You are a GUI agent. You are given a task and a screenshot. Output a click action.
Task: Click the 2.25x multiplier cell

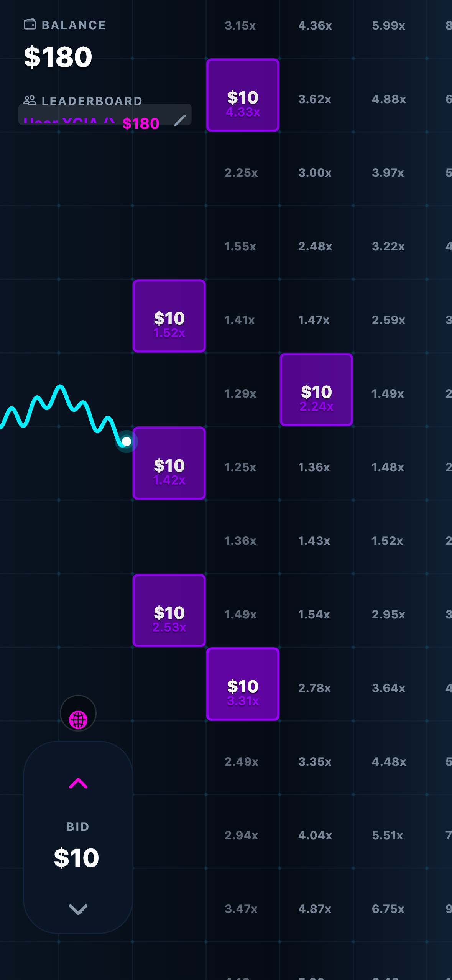click(241, 173)
